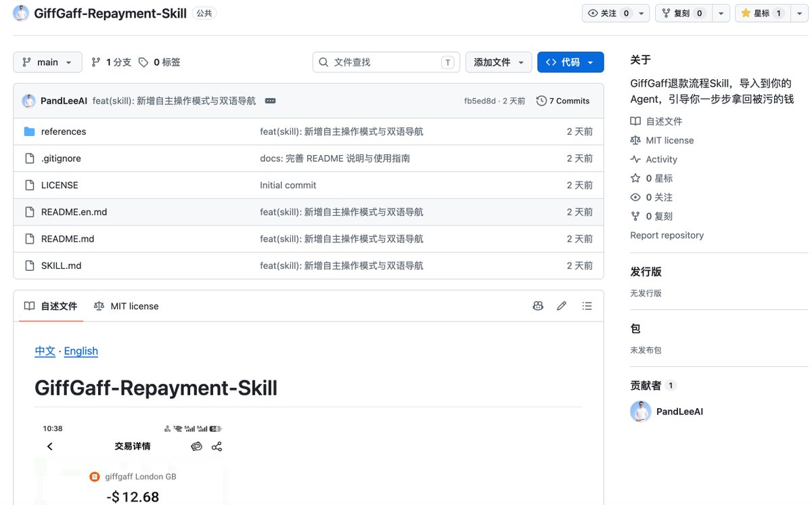This screenshot has height=505, width=812.
Task: Click the share icon in transaction screenshot
Action: [217, 446]
